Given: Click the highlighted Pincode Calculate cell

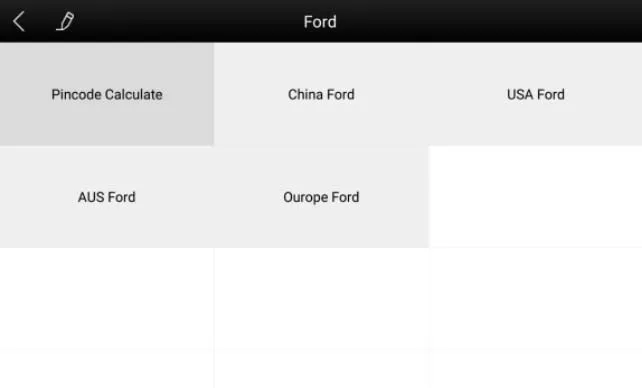Looking at the screenshot, I should point(107,94).
